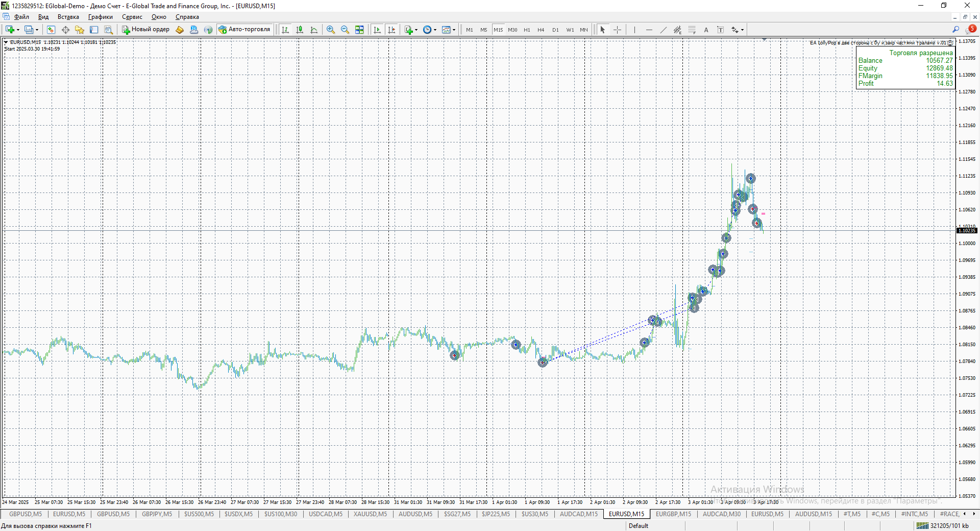Viewport: 980px width, 531px height.
Task: Open the Графики menu
Action: click(x=101, y=17)
